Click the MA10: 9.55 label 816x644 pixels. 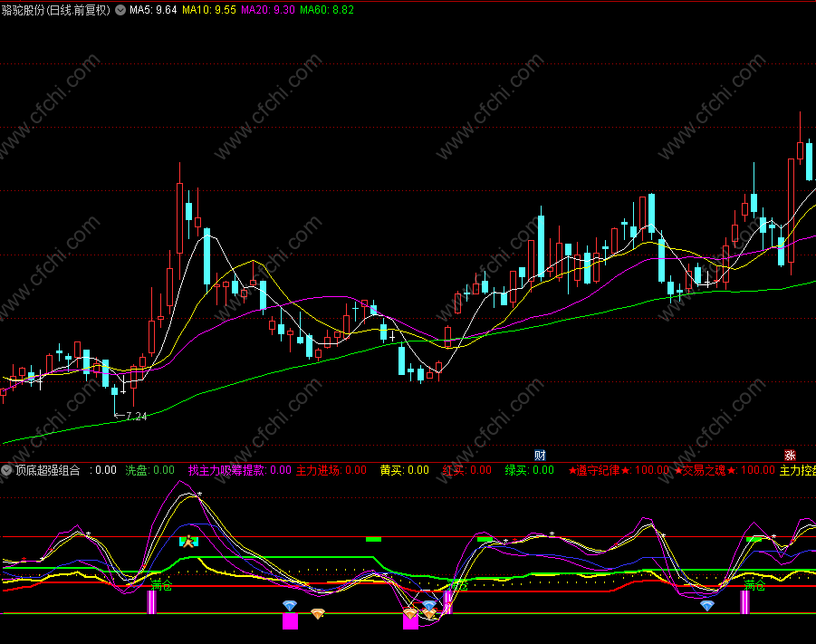[209, 10]
